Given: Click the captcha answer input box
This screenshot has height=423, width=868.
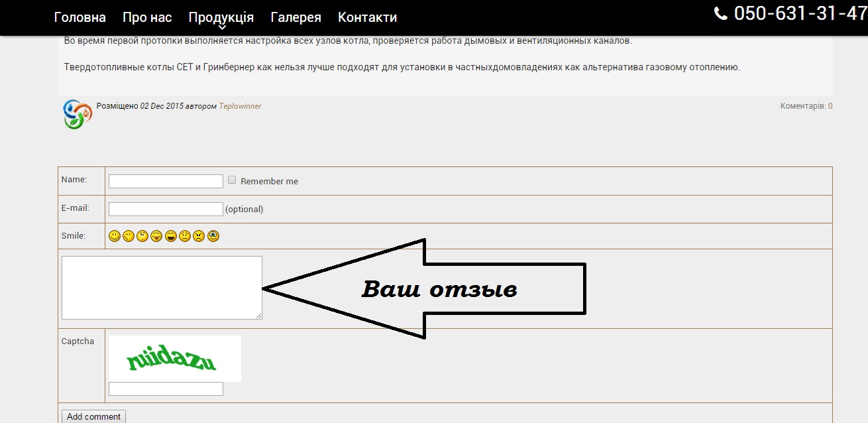Looking at the screenshot, I should [165, 389].
